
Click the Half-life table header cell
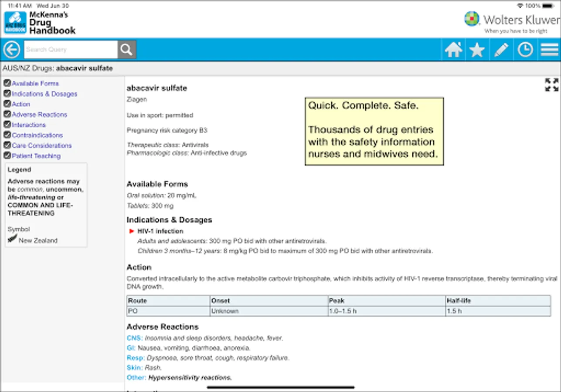point(498,301)
